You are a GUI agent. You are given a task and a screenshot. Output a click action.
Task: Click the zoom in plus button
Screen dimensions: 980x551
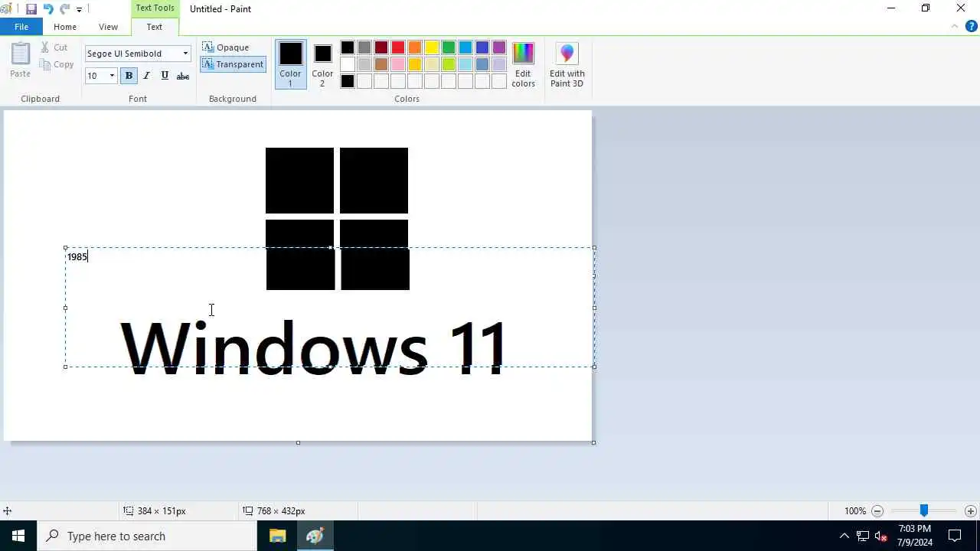[x=971, y=511]
